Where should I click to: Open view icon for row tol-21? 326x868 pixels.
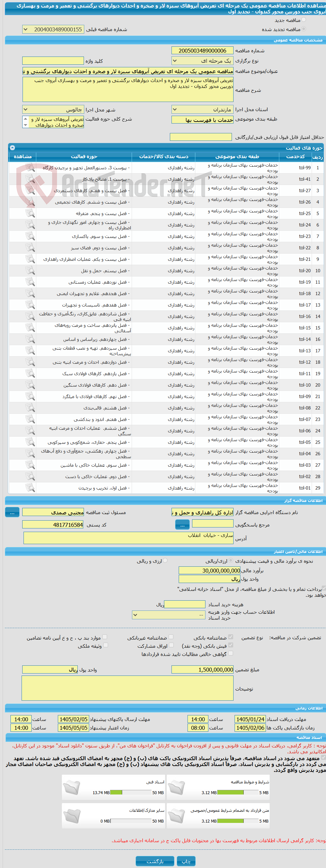[30, 259]
